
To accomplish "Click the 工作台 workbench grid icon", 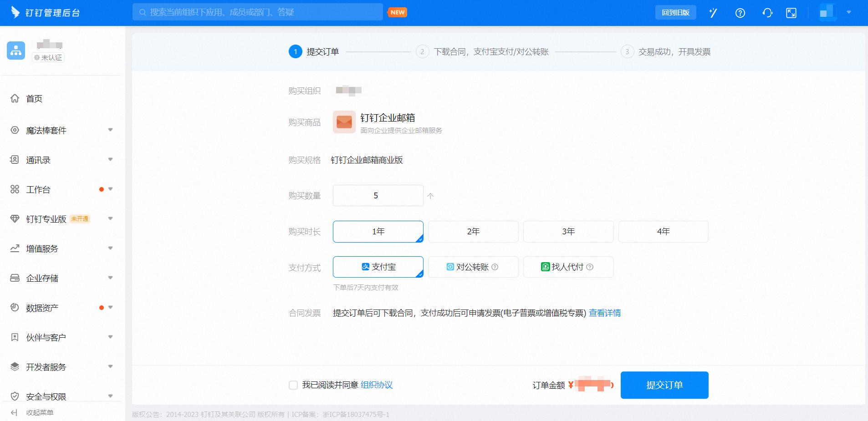I will pos(15,189).
